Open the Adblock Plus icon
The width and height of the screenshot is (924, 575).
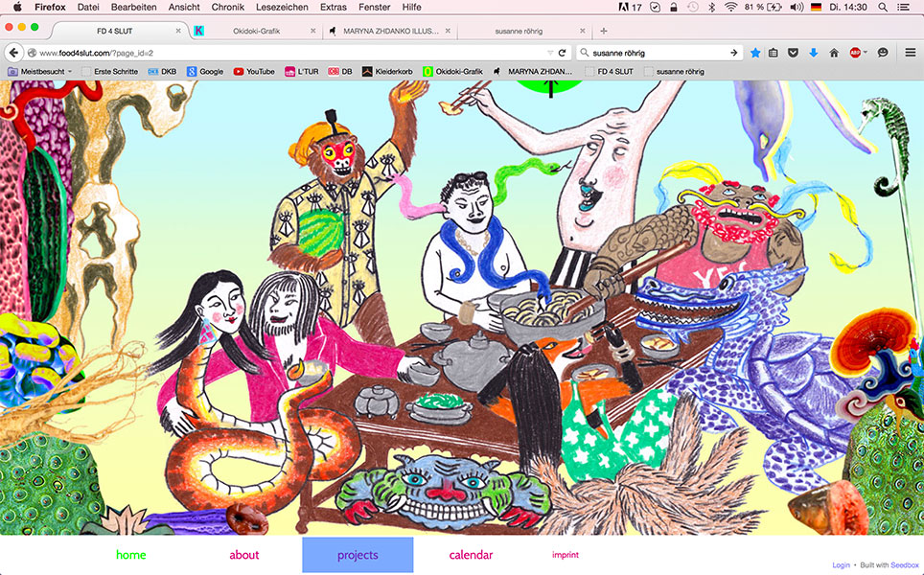(855, 53)
